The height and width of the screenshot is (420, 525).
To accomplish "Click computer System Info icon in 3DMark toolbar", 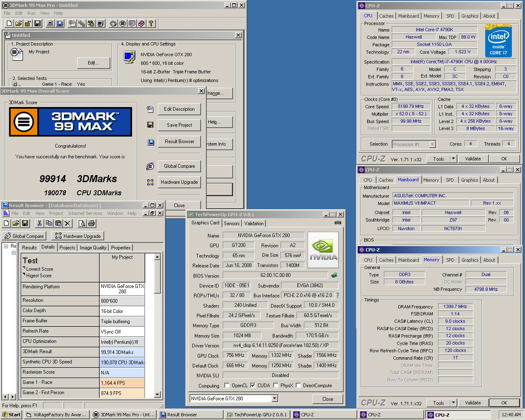I will click(50, 23).
